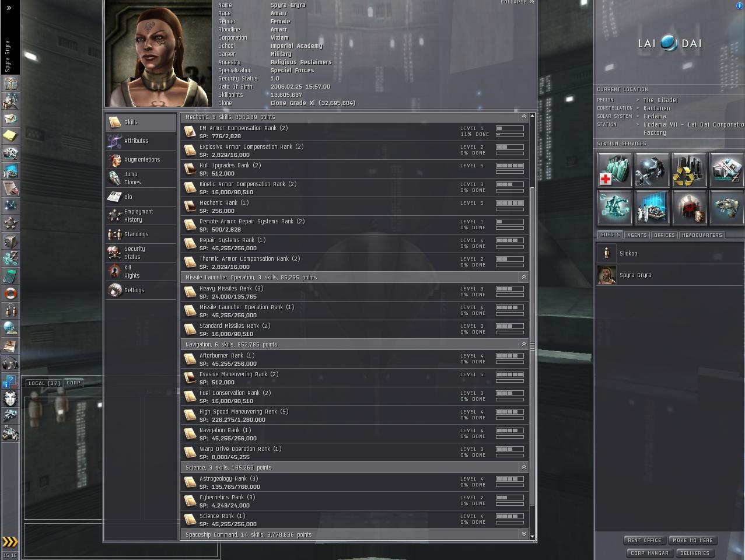Viewport: 745px width, 560px height.
Task: Switch to Local [37] chat tab
Action: pyautogui.click(x=44, y=383)
